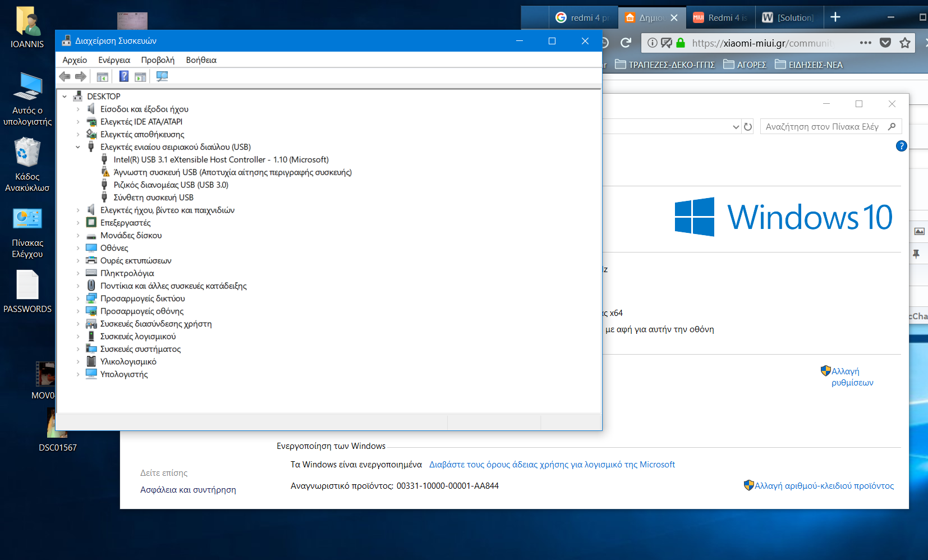Toggle the console tree toolbar icon

[102, 77]
